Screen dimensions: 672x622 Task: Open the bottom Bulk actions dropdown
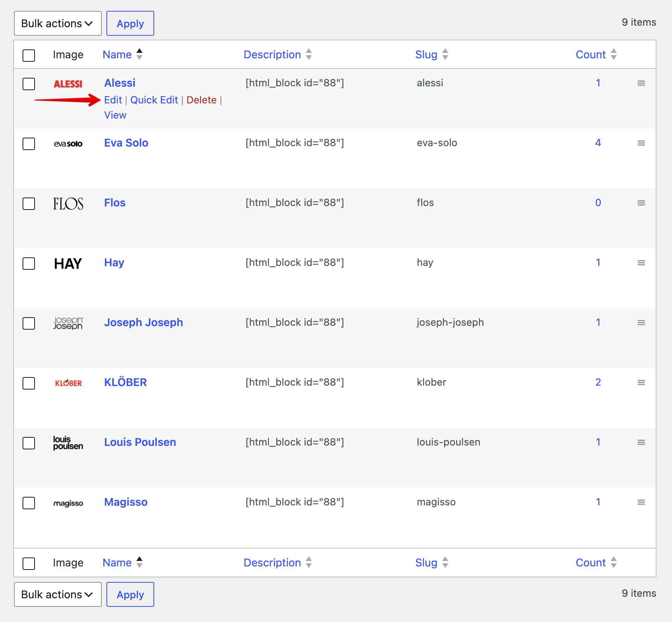tap(58, 594)
